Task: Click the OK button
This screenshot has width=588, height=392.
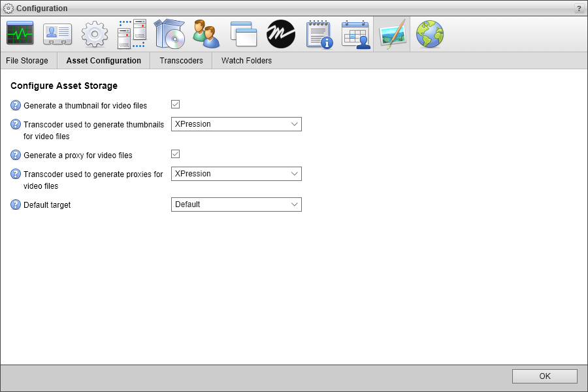Action: [544, 376]
